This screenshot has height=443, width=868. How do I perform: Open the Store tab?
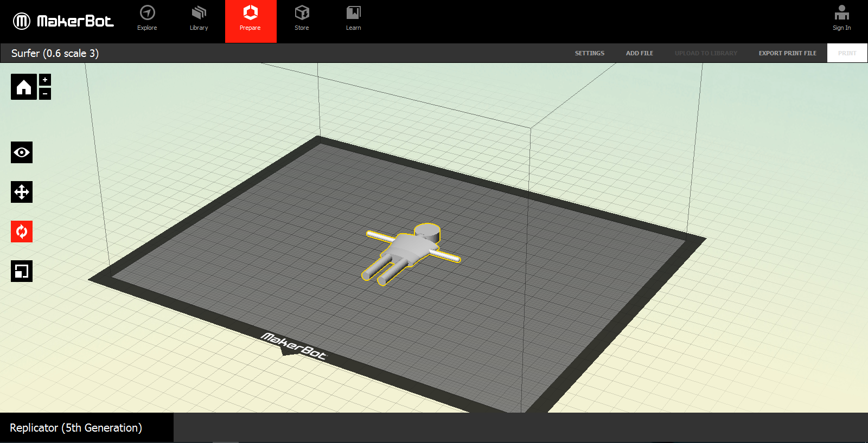click(x=302, y=18)
